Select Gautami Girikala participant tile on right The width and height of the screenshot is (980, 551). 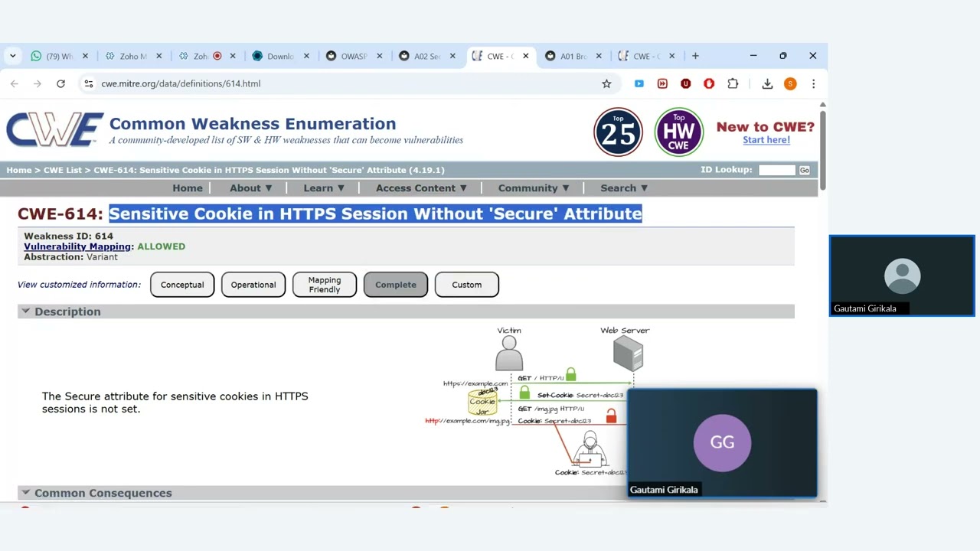tap(902, 276)
